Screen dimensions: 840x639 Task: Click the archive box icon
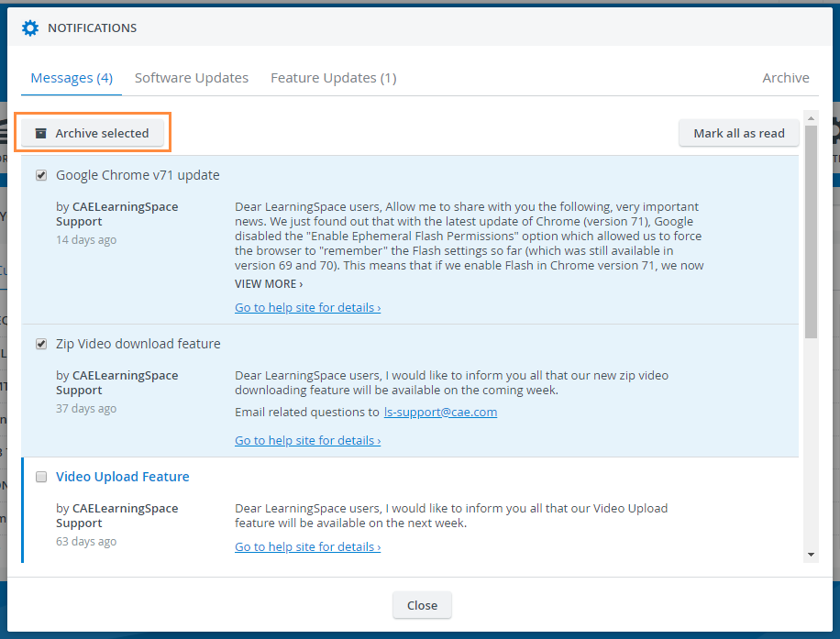[x=40, y=133]
